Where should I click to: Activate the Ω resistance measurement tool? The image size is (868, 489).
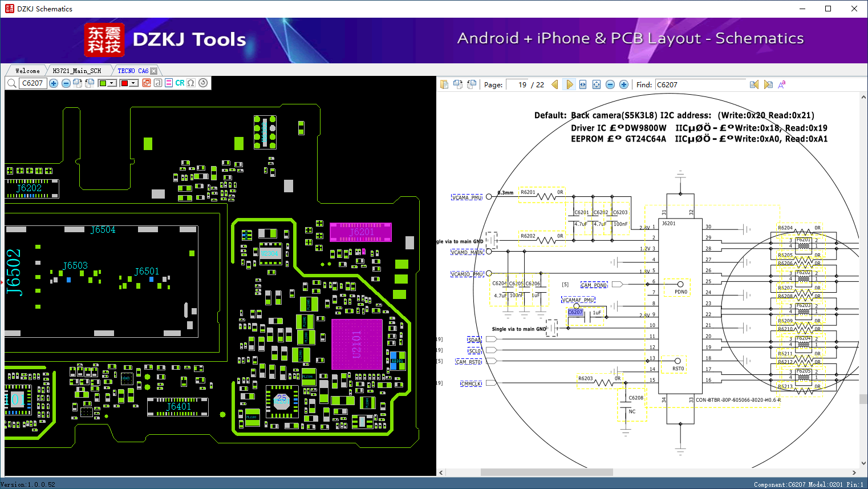click(191, 83)
